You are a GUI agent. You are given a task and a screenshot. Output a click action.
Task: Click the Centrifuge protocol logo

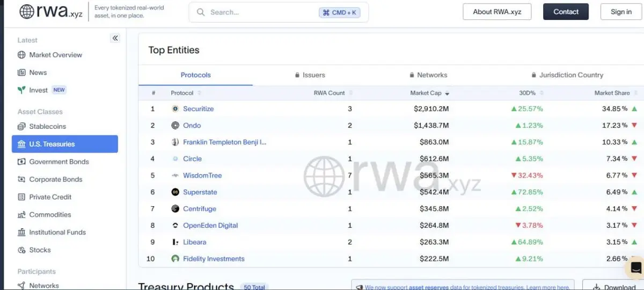(175, 209)
